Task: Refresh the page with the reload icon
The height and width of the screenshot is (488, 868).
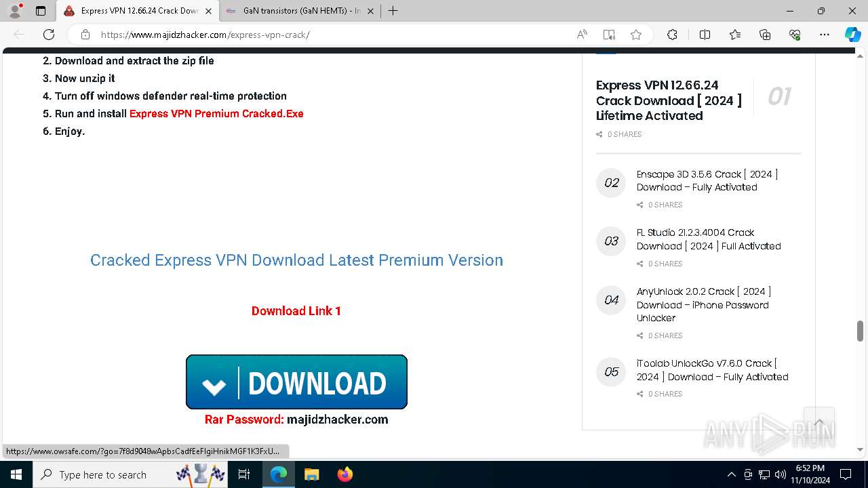Action: tap(49, 35)
